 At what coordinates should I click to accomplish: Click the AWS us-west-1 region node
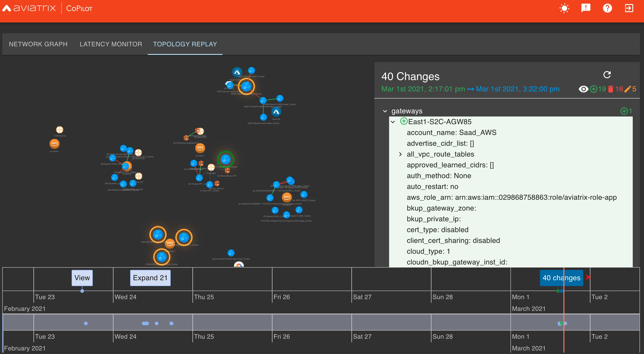tap(54, 143)
